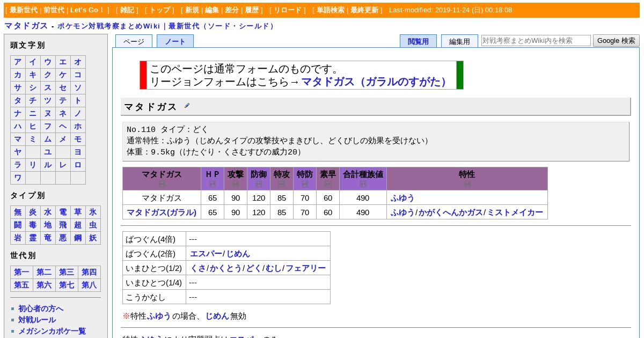This screenshot has height=338, width=644.
Task: Open 最新世代 in top menu bar
Action: click(24, 10)
